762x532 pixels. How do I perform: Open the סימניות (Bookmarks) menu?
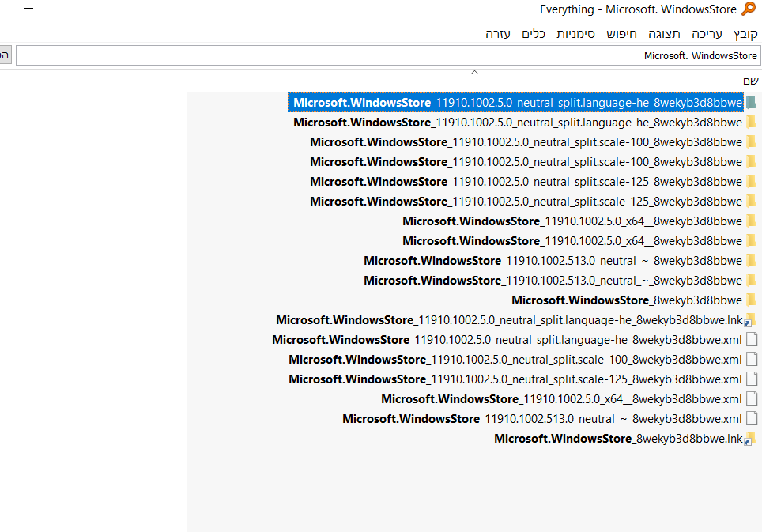click(575, 34)
